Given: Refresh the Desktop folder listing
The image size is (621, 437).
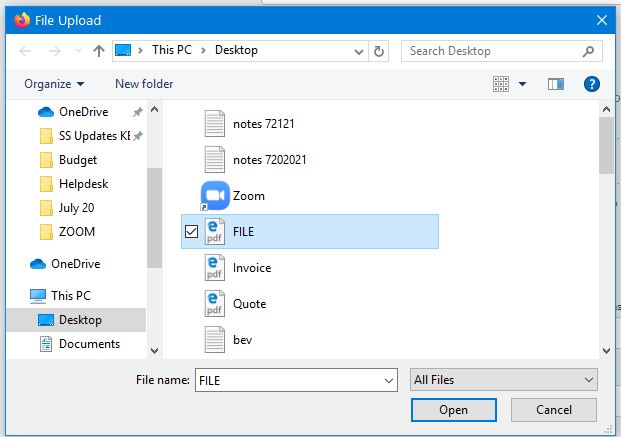Looking at the screenshot, I should point(379,51).
